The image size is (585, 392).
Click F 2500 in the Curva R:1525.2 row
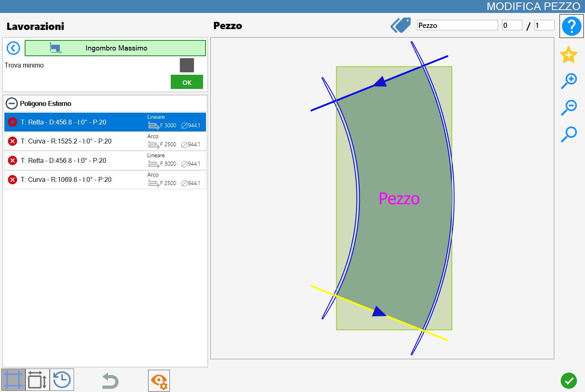pyautogui.click(x=168, y=144)
